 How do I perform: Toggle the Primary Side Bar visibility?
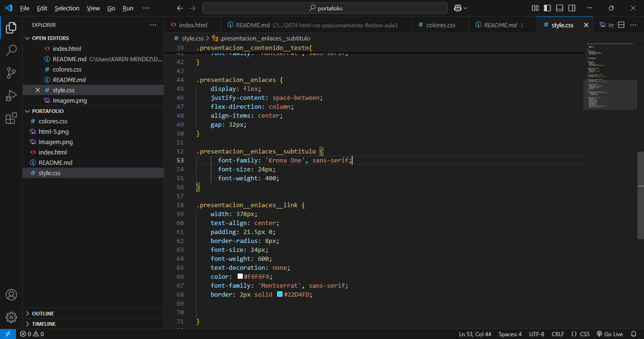tap(547, 8)
